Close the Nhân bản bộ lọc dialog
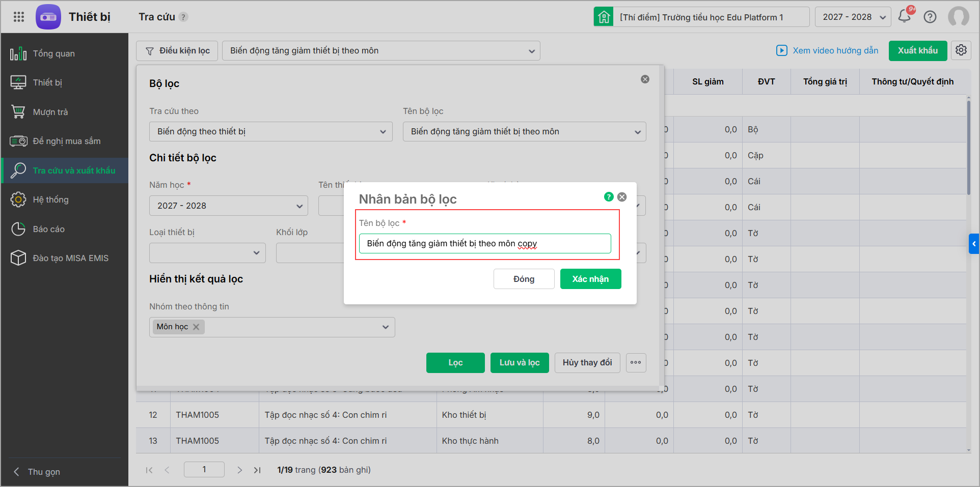 click(622, 197)
